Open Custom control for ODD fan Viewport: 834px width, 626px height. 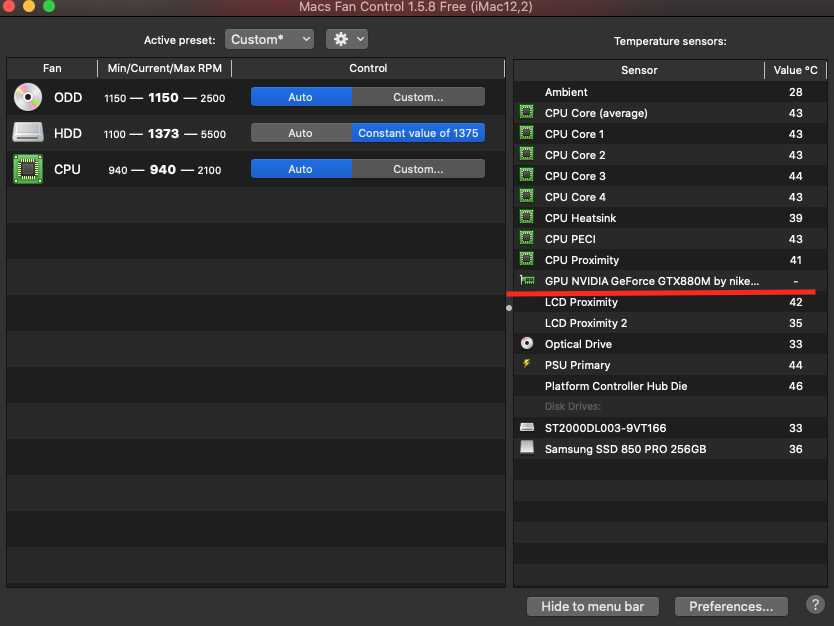(x=418, y=97)
